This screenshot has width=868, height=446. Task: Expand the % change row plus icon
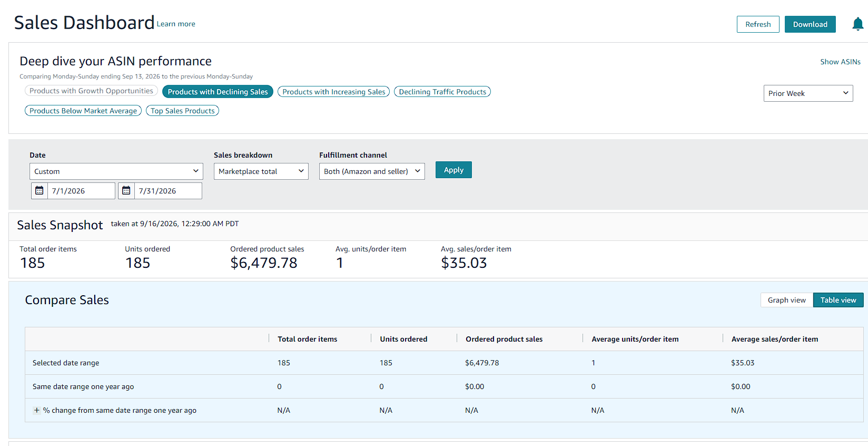37,410
